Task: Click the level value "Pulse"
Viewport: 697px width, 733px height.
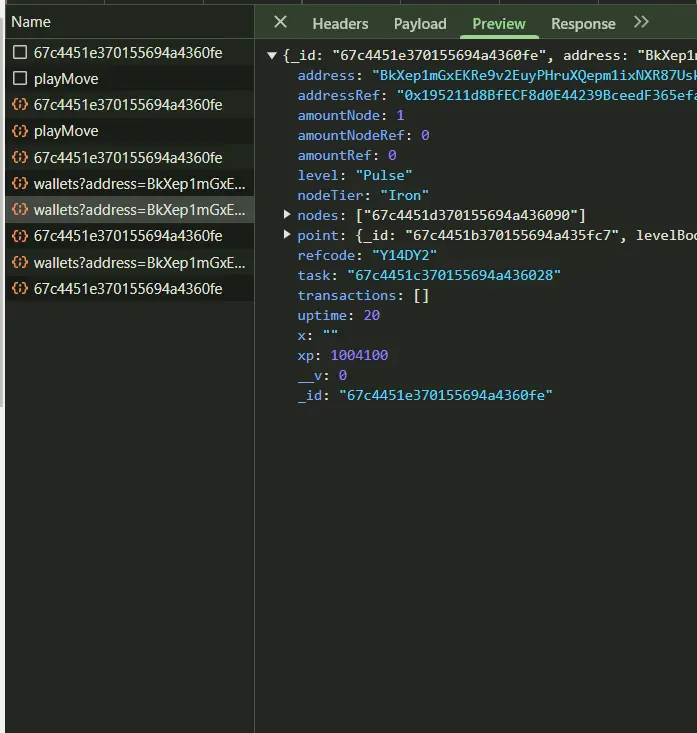Action: pyautogui.click(x=384, y=175)
